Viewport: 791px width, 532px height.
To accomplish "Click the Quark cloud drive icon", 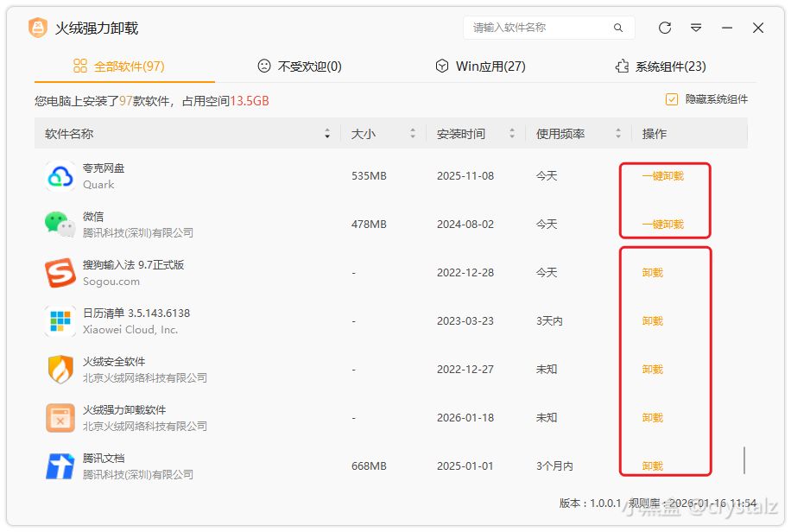I will pyautogui.click(x=60, y=176).
